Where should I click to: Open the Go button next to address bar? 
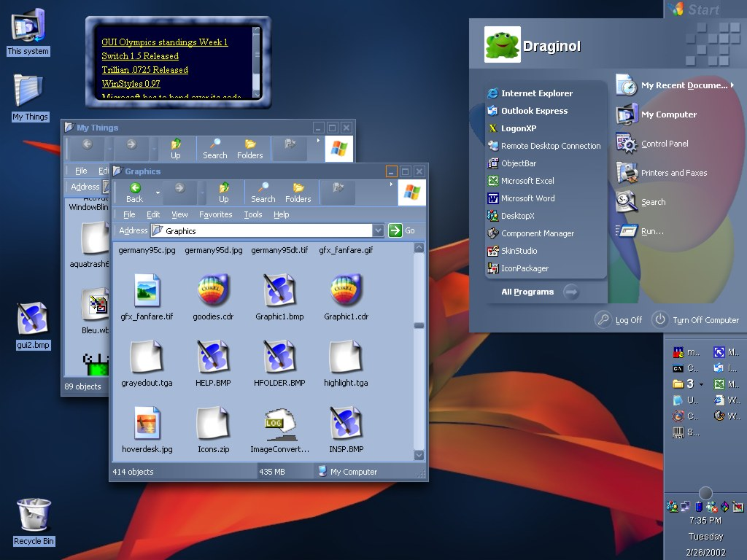pos(402,230)
